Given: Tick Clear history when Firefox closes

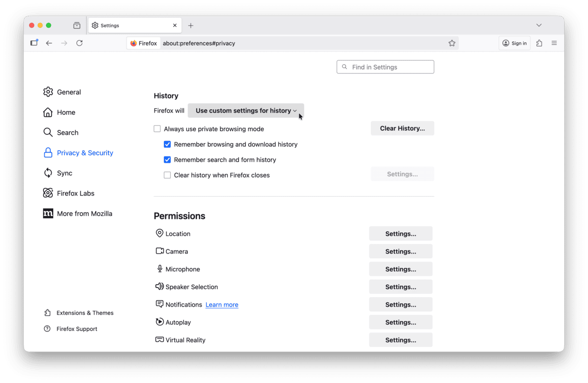Looking at the screenshot, I should [167, 175].
